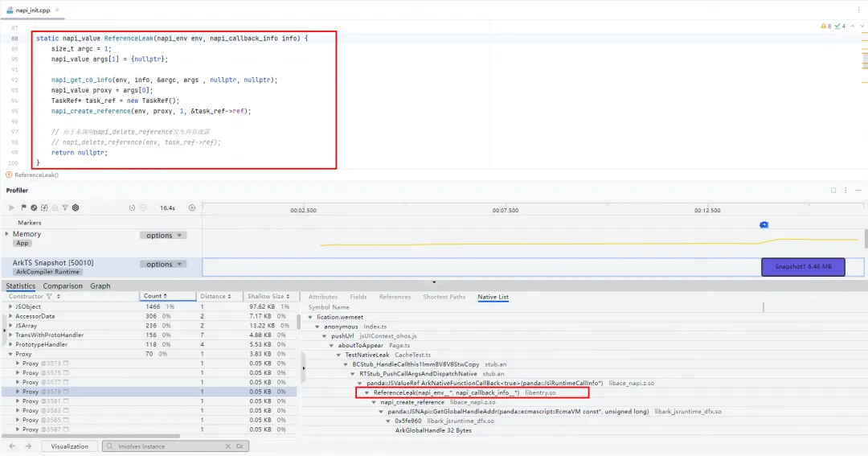Open the Attributes tab

pos(323,297)
